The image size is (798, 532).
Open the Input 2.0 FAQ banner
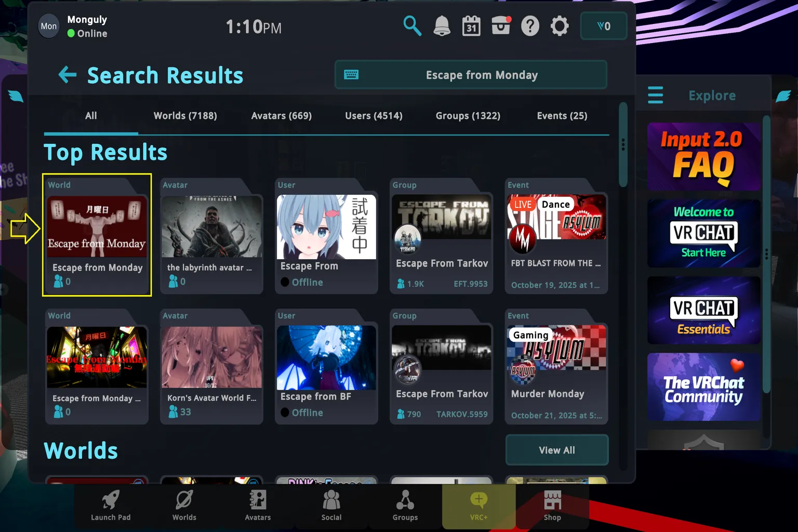tap(703, 156)
